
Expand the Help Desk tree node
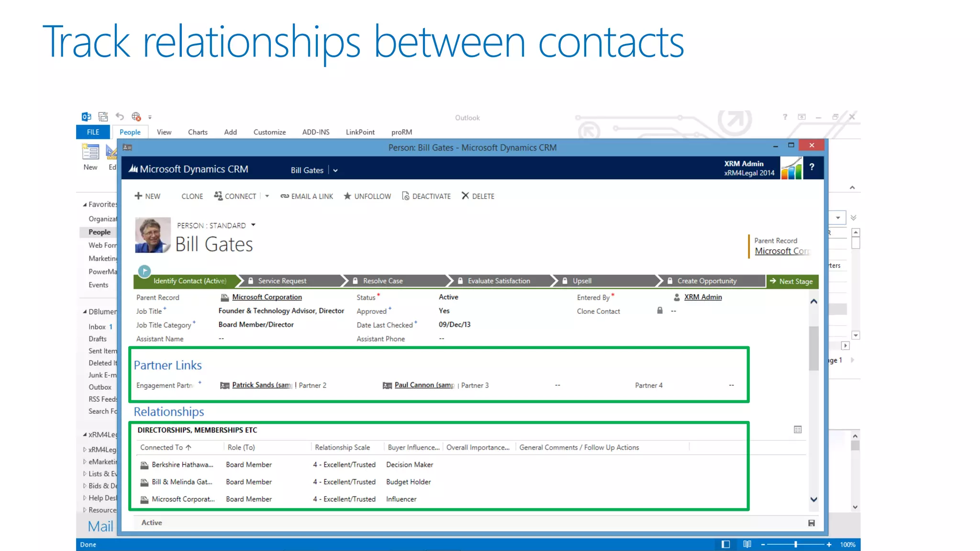(x=85, y=498)
